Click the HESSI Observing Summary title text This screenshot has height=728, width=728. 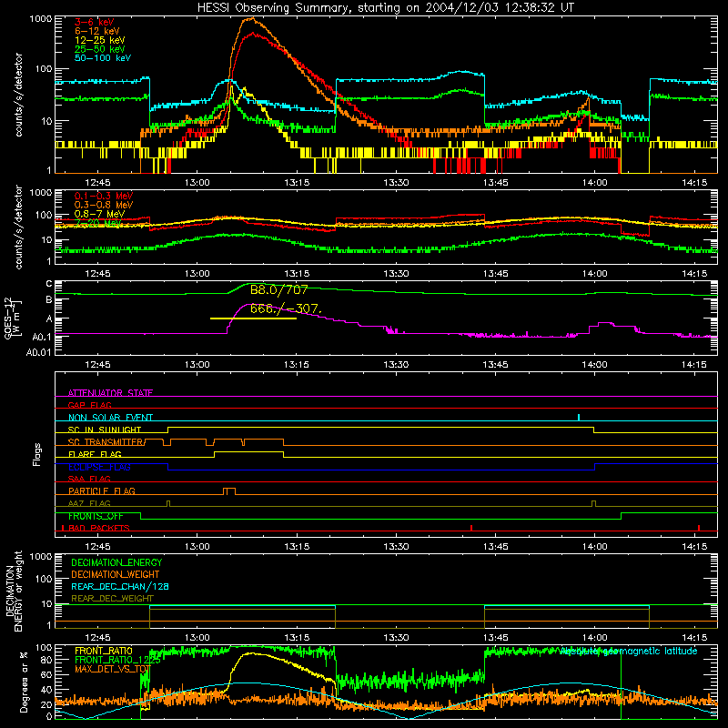385,7
